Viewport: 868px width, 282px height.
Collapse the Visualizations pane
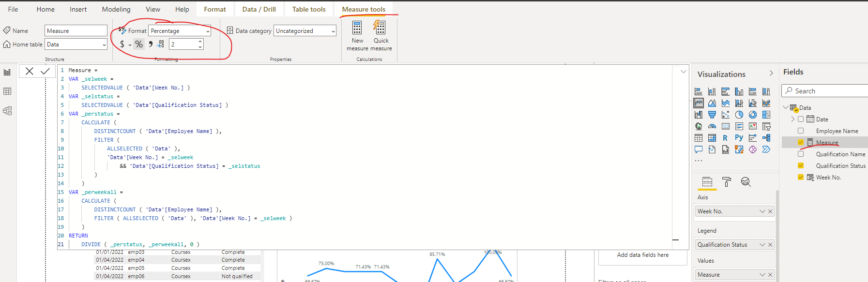coord(771,73)
